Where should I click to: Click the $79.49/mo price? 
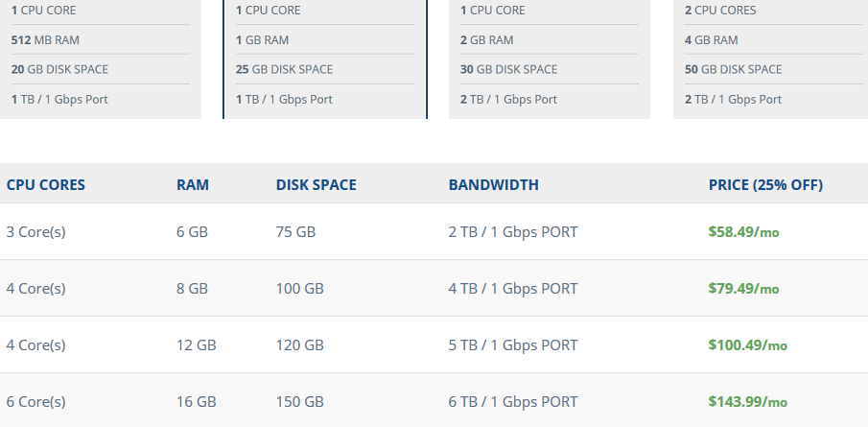pyautogui.click(x=743, y=289)
